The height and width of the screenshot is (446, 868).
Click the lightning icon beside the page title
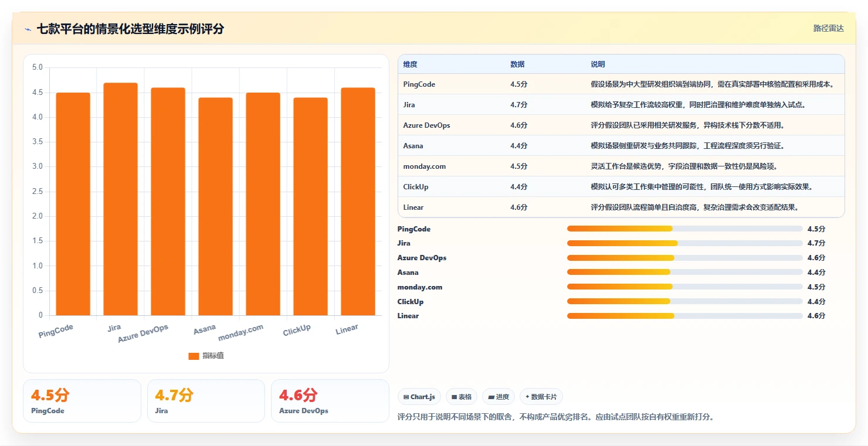pyautogui.click(x=28, y=29)
